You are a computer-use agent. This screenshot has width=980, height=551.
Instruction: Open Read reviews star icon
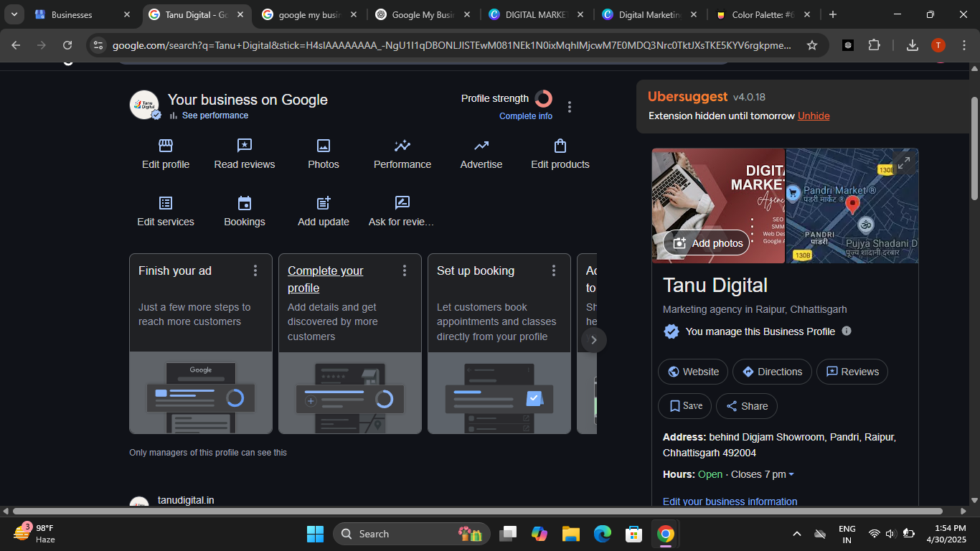coord(245,146)
